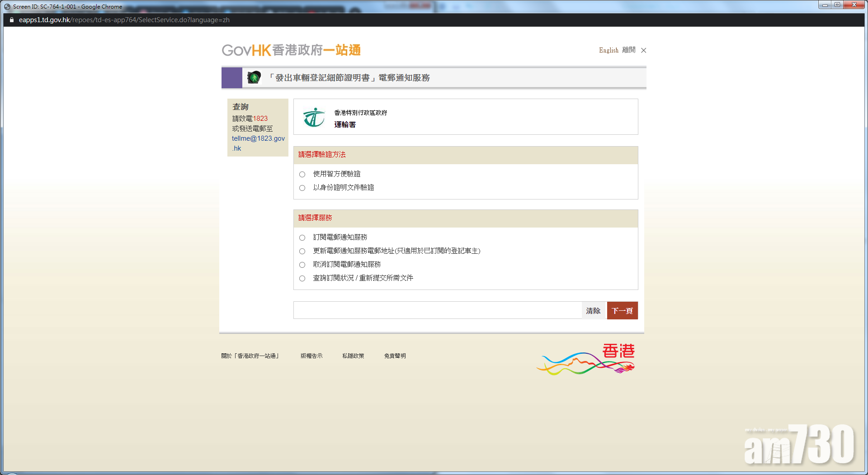868x475 pixels.
Task: Open the tellme@1823.gov.hk email link
Action: click(258, 138)
